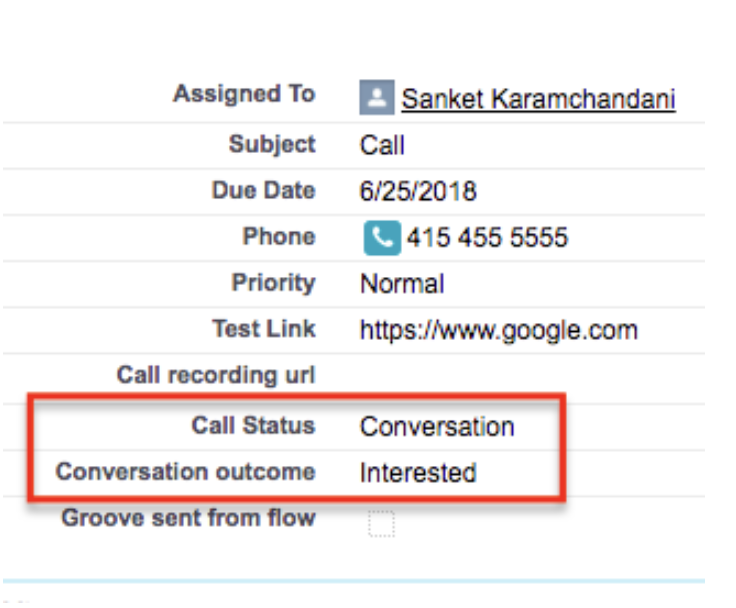
Task: Click the user avatar icon beside Sanket Karamchandani
Action: point(376,98)
